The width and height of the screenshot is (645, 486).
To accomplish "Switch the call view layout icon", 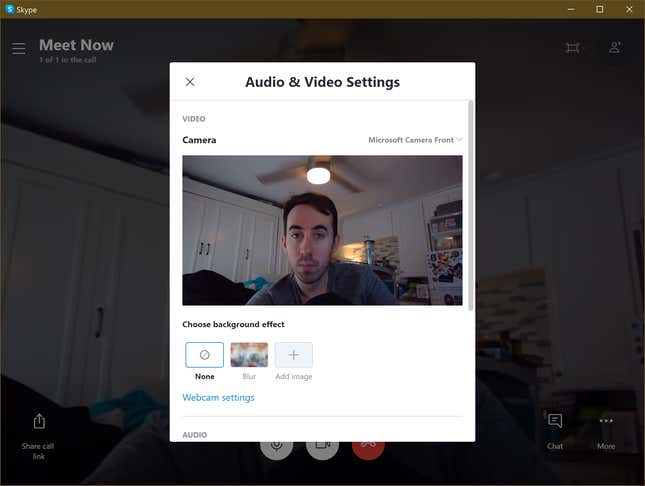I will pyautogui.click(x=573, y=48).
